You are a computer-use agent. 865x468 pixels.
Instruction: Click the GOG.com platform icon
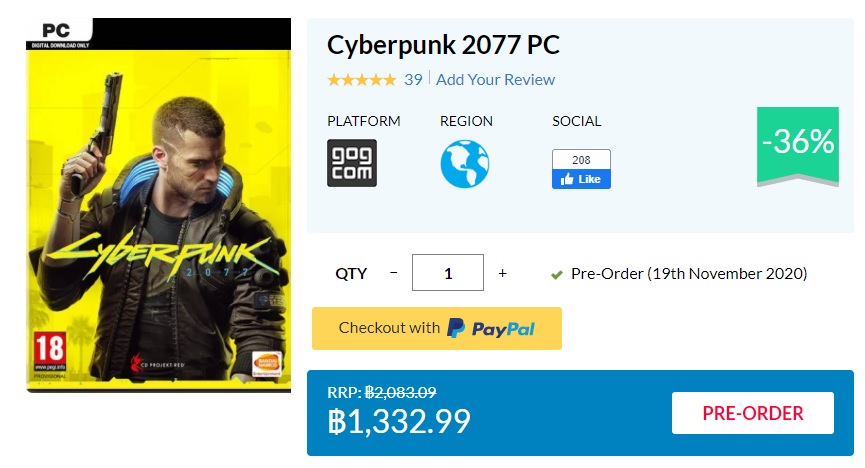[351, 163]
